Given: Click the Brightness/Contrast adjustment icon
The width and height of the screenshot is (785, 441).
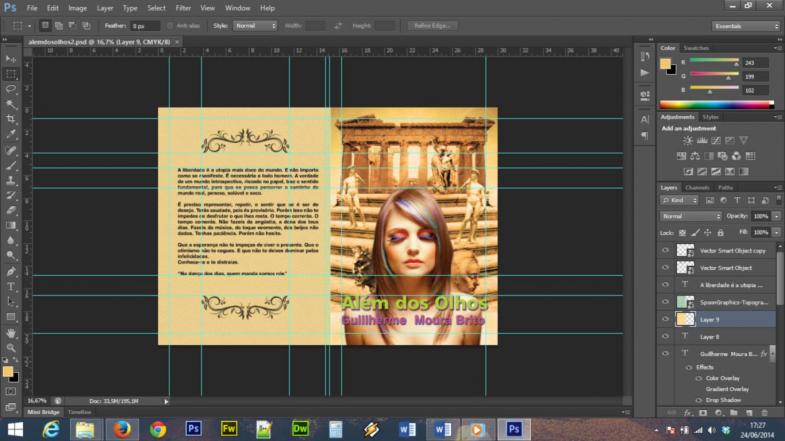Looking at the screenshot, I should (687, 140).
